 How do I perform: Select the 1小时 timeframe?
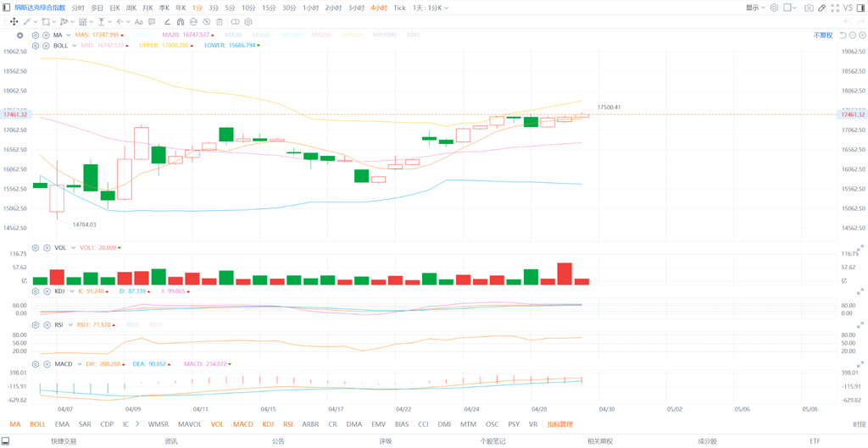(x=310, y=8)
